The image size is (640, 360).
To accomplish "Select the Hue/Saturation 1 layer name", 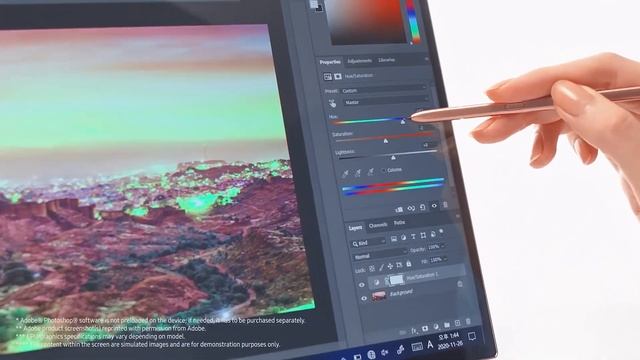I will (x=422, y=276).
